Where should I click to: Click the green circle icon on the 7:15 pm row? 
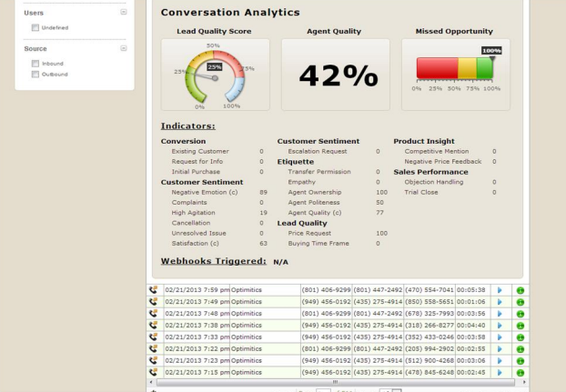[x=521, y=373]
